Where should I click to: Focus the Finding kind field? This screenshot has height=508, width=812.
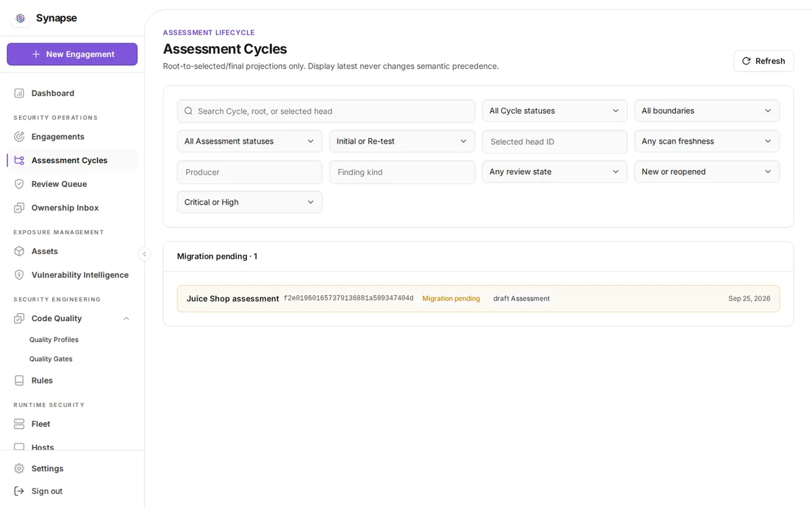402,172
